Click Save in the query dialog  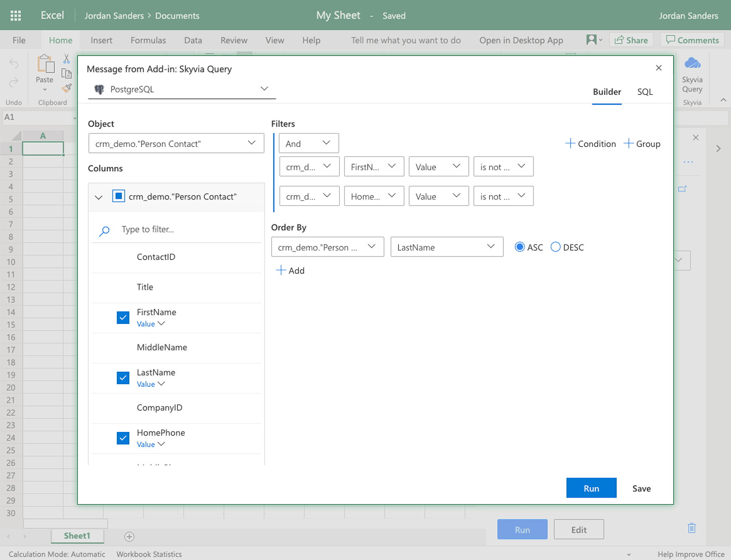point(641,488)
